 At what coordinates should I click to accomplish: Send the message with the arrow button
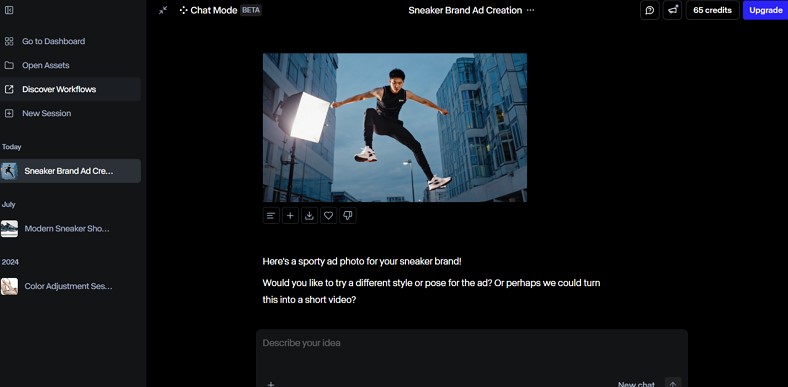click(673, 383)
